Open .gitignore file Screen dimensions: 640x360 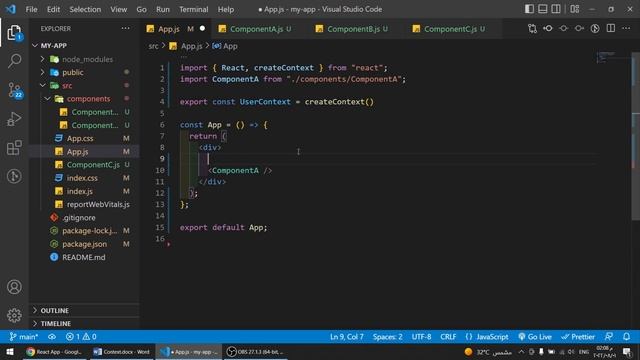84,218
